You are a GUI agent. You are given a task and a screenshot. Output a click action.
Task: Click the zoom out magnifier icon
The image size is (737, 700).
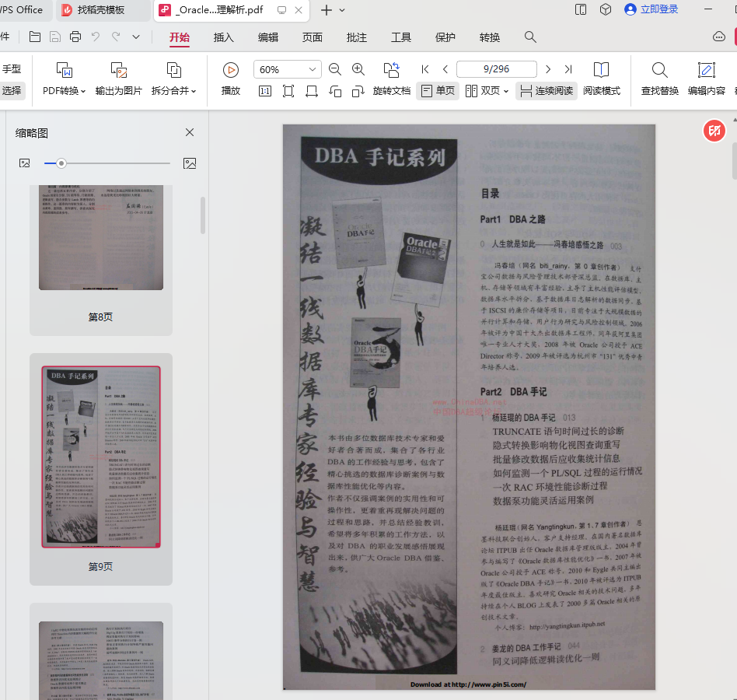pos(335,69)
